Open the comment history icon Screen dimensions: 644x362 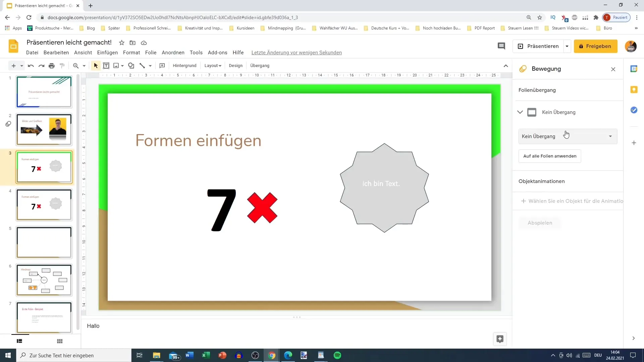click(501, 46)
